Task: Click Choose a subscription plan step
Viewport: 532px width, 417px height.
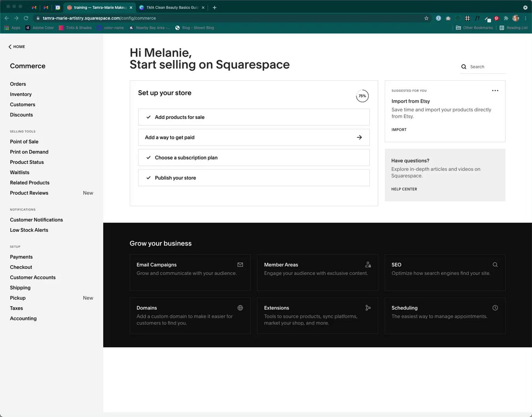Action: pyautogui.click(x=254, y=158)
